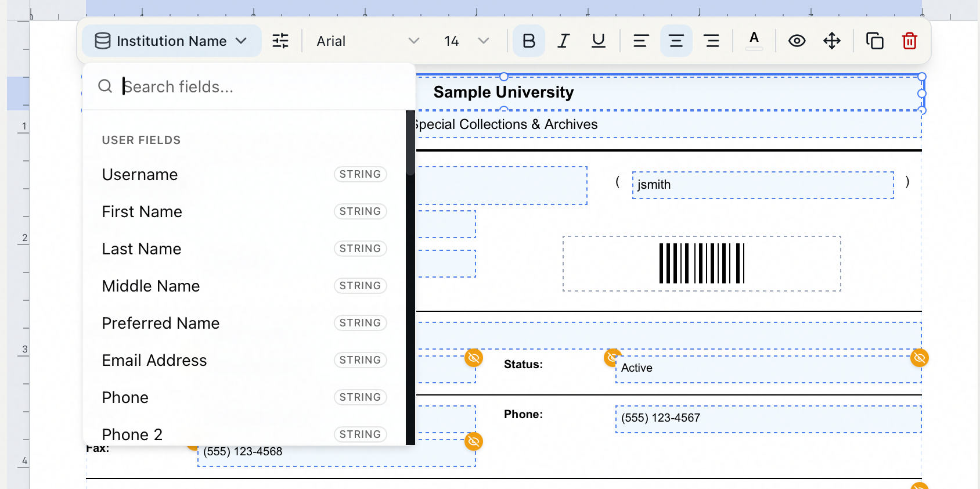The image size is (980, 489).
Task: Open the Institution Name field dropdown
Action: [171, 41]
